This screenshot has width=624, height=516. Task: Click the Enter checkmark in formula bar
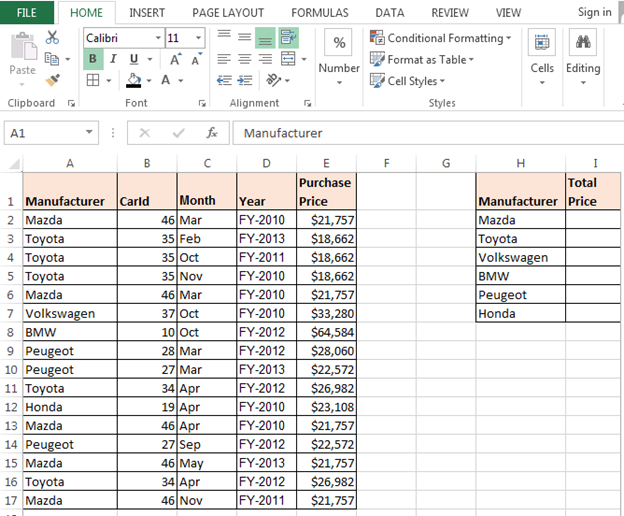[x=178, y=133]
